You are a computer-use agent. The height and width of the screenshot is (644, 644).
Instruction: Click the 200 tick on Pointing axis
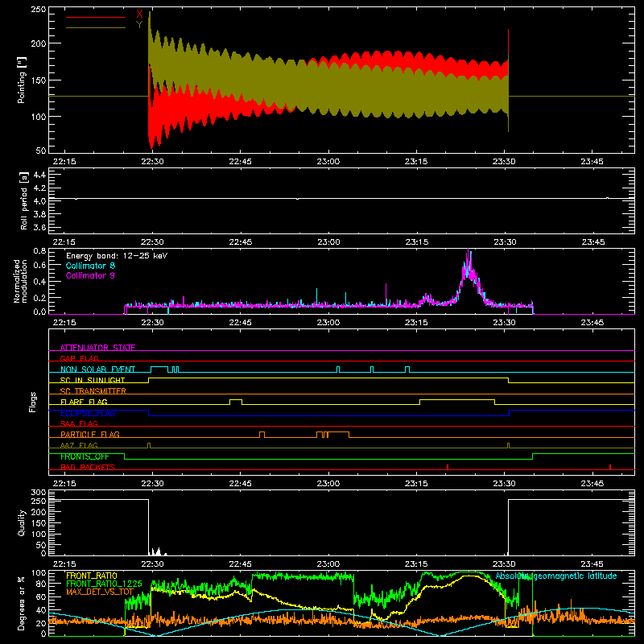[39, 43]
